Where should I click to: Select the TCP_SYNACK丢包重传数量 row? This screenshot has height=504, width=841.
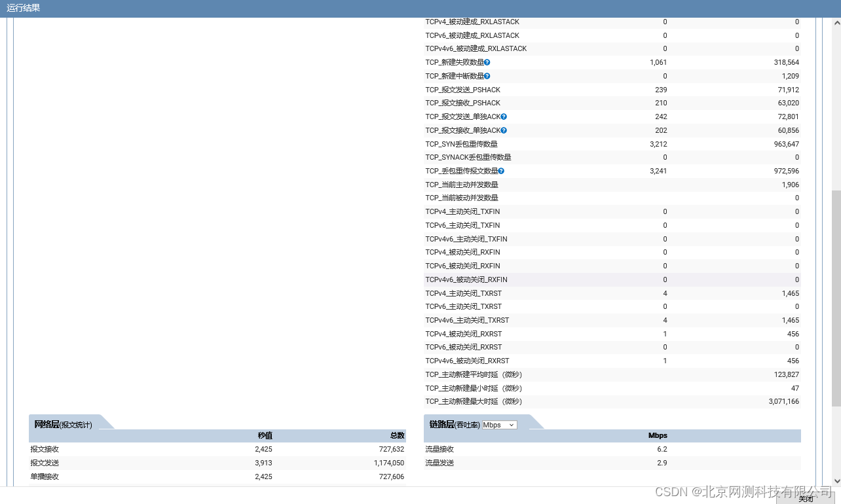[612, 157]
